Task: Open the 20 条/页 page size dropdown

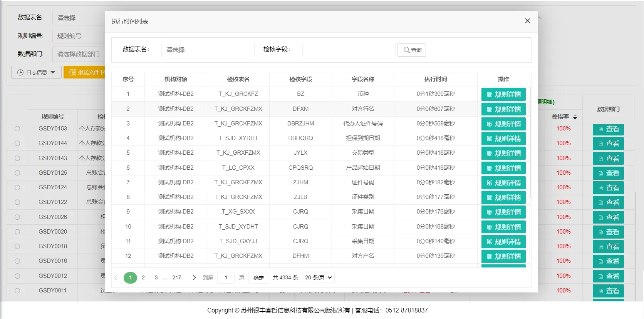Action: pyautogui.click(x=318, y=277)
